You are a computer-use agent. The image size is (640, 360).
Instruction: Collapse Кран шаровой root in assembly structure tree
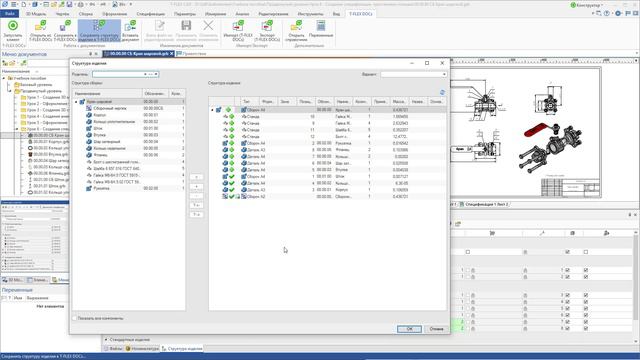76,102
